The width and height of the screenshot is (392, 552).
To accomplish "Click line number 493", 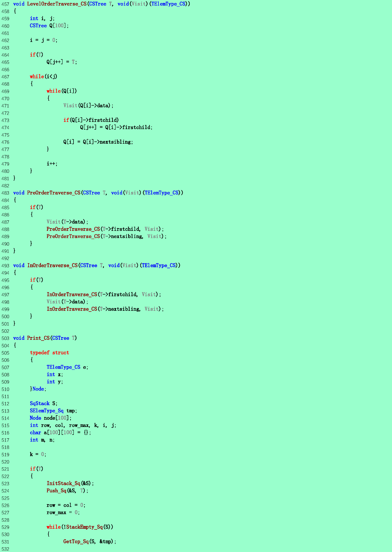I will tap(5, 266).
